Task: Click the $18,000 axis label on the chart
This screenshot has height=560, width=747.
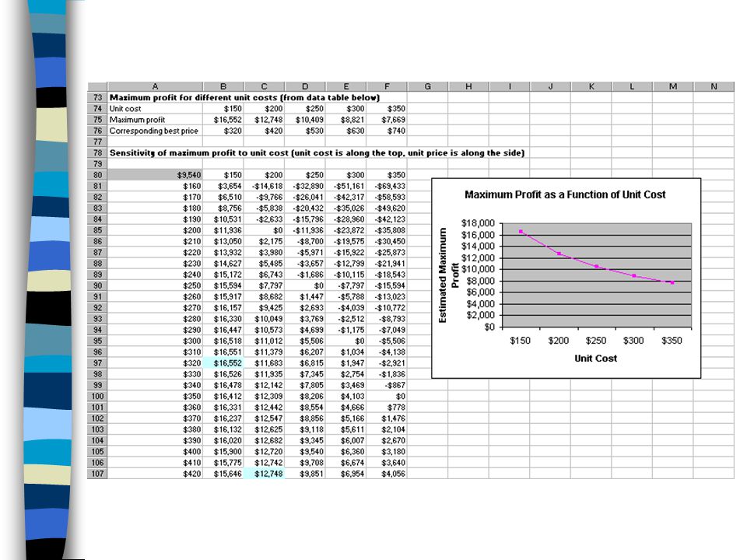Action: (479, 223)
